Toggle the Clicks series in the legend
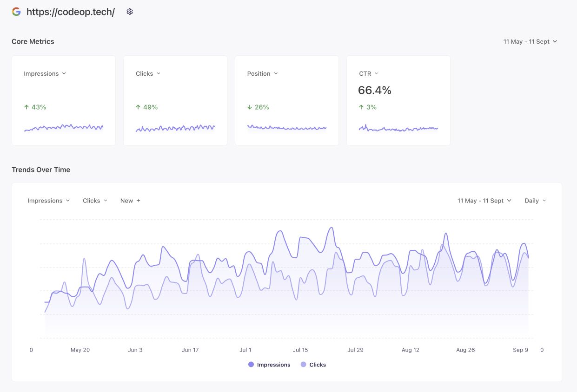The height and width of the screenshot is (392, 577). [313, 365]
